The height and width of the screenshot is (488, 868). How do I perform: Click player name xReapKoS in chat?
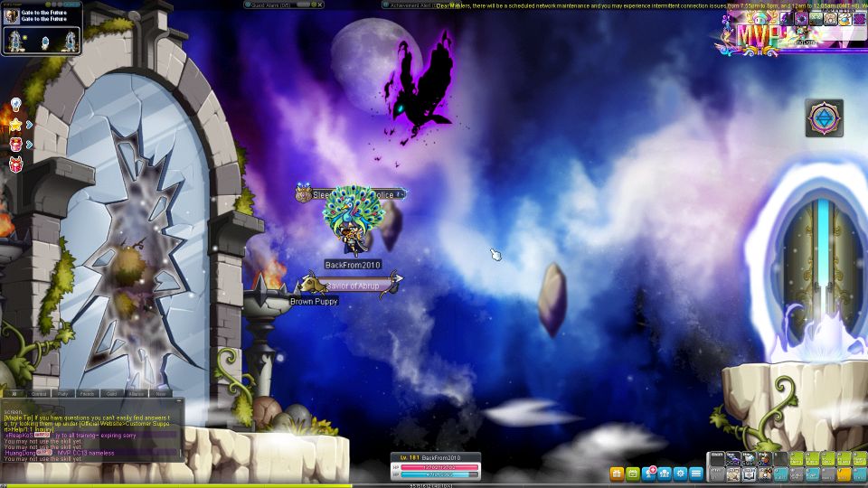tap(19, 436)
